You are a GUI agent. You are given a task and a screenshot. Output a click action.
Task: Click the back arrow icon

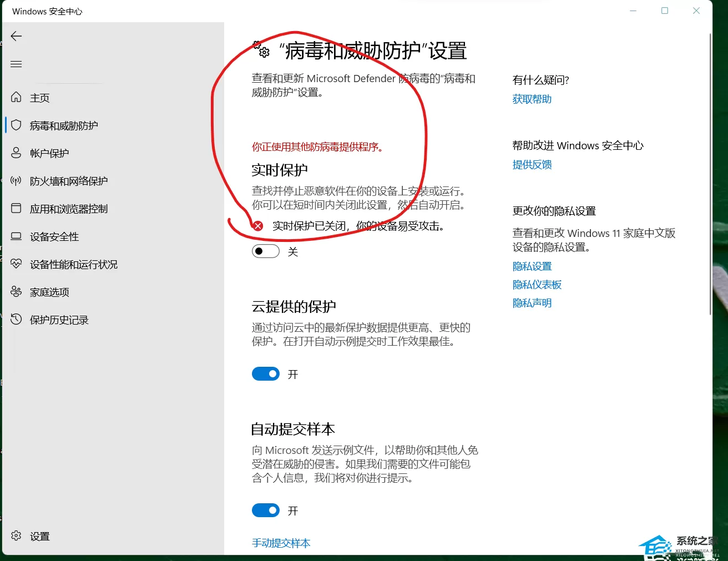point(16,37)
